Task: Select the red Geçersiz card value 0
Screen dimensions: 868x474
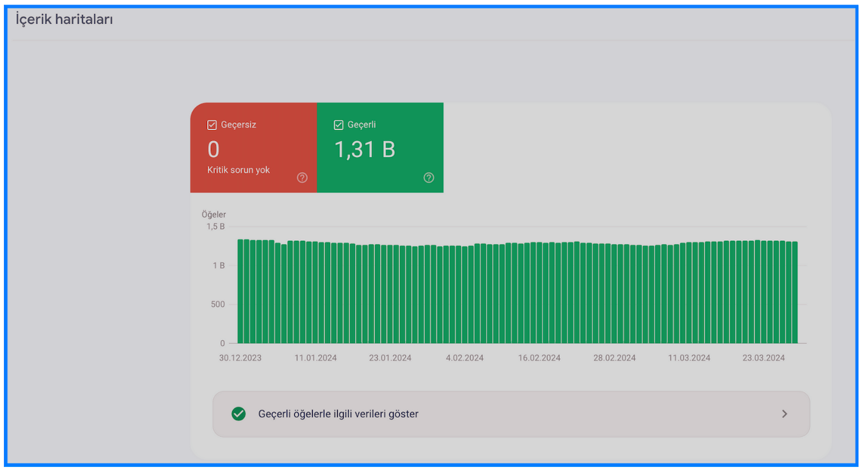Action: pyautogui.click(x=213, y=149)
